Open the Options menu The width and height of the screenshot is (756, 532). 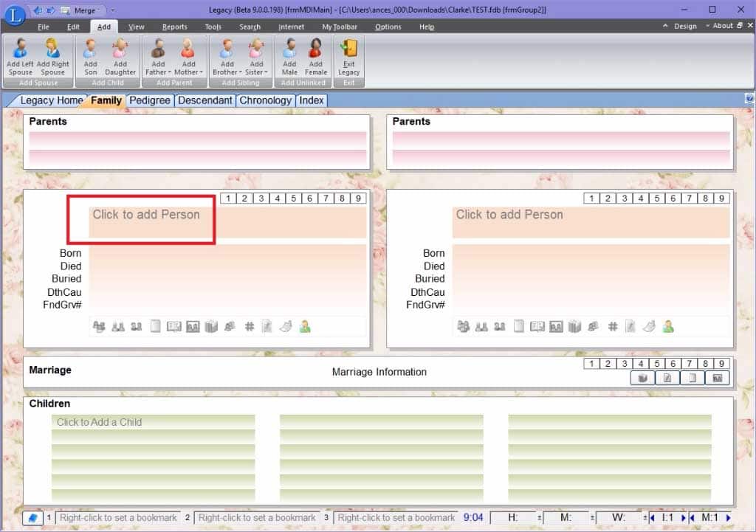click(388, 27)
